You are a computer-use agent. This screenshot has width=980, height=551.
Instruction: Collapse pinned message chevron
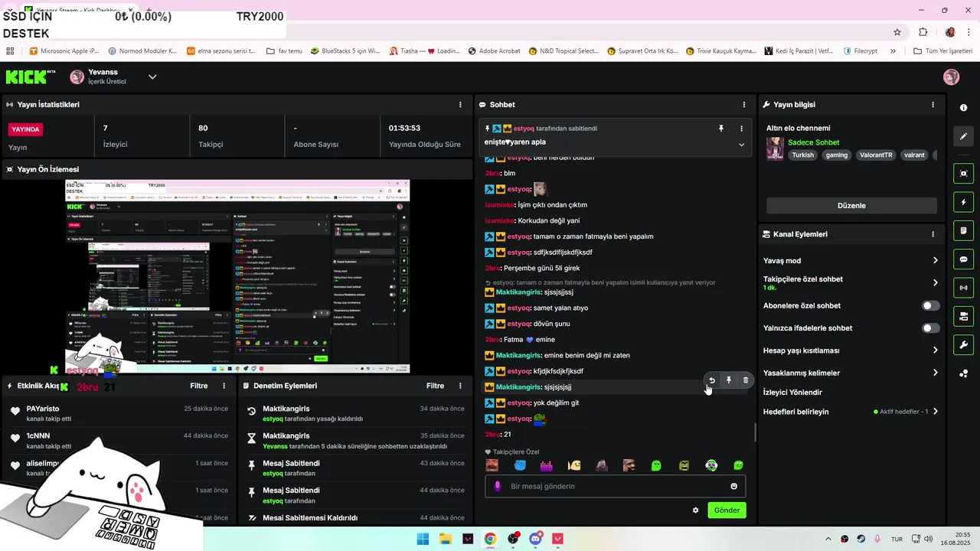click(741, 145)
